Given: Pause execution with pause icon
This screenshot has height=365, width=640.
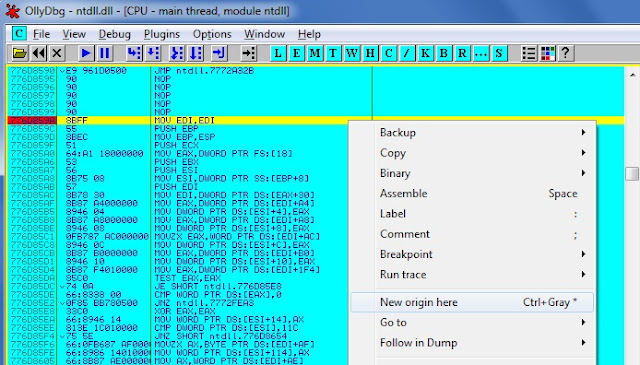Looking at the screenshot, I should coord(104,53).
